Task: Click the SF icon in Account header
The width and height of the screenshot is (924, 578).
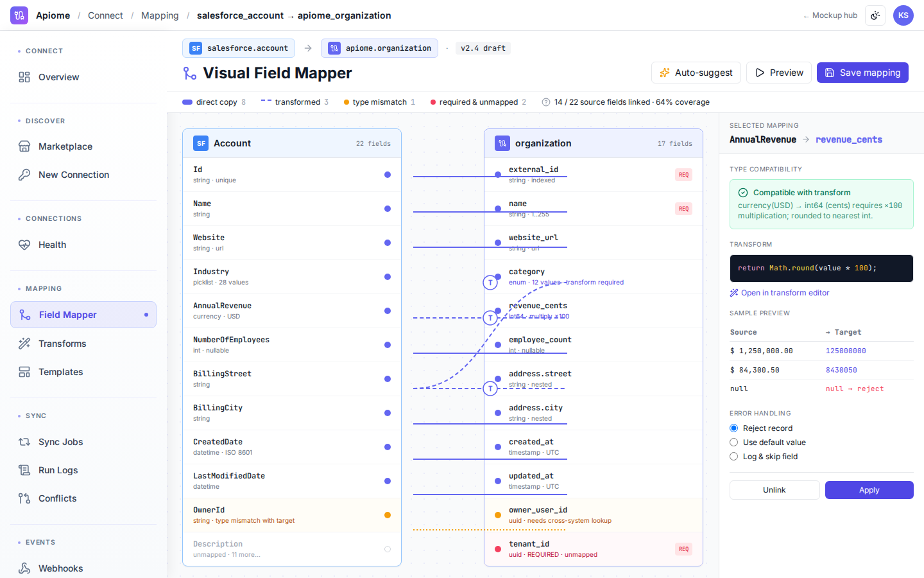Action: tap(201, 143)
